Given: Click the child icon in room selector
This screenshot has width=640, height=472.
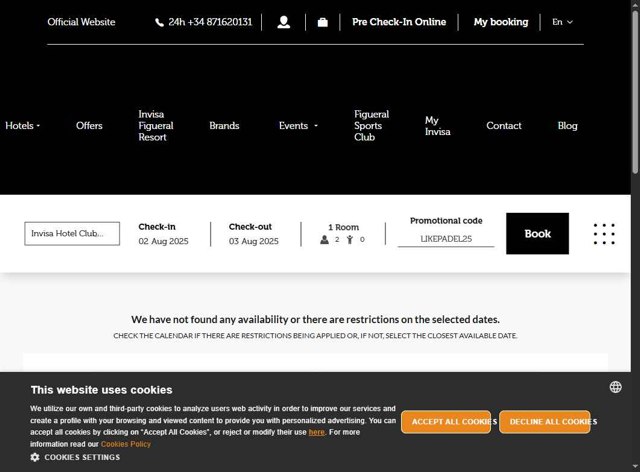Looking at the screenshot, I should 350,240.
